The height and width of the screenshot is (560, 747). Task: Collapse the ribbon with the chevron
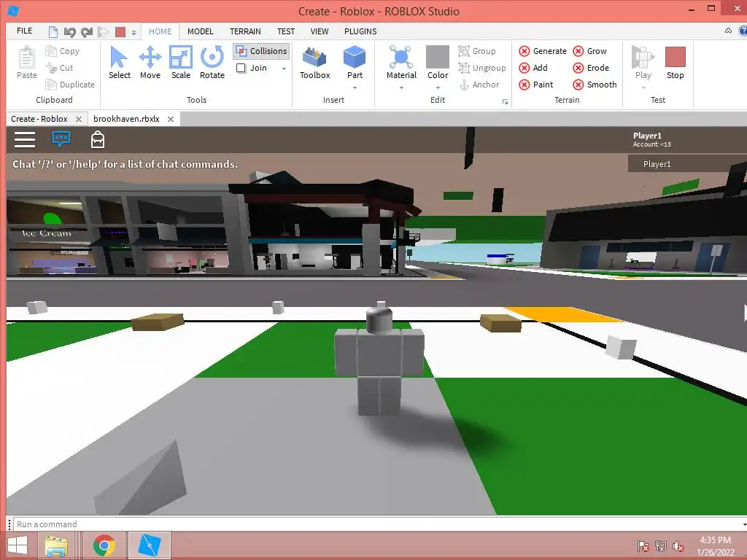[x=728, y=31]
